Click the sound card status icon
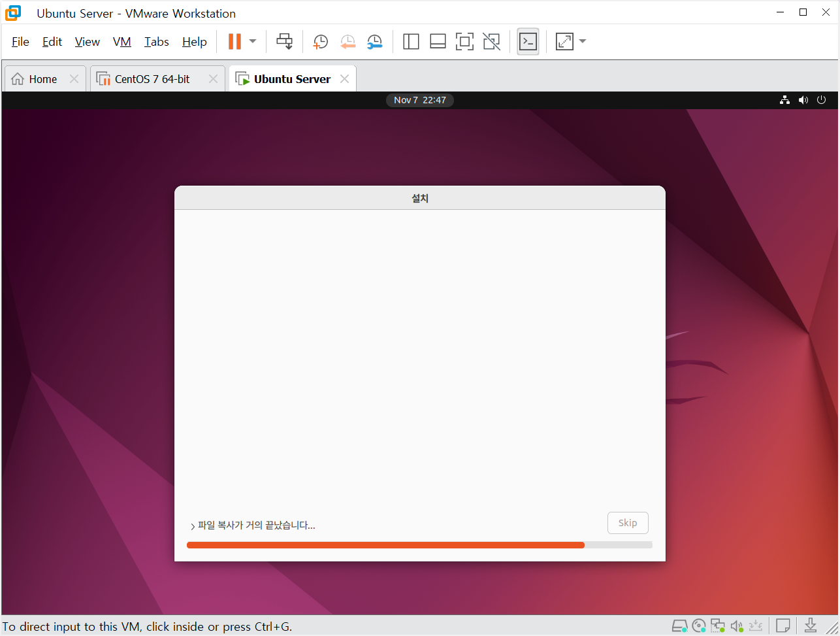The image size is (840, 636). (737, 626)
